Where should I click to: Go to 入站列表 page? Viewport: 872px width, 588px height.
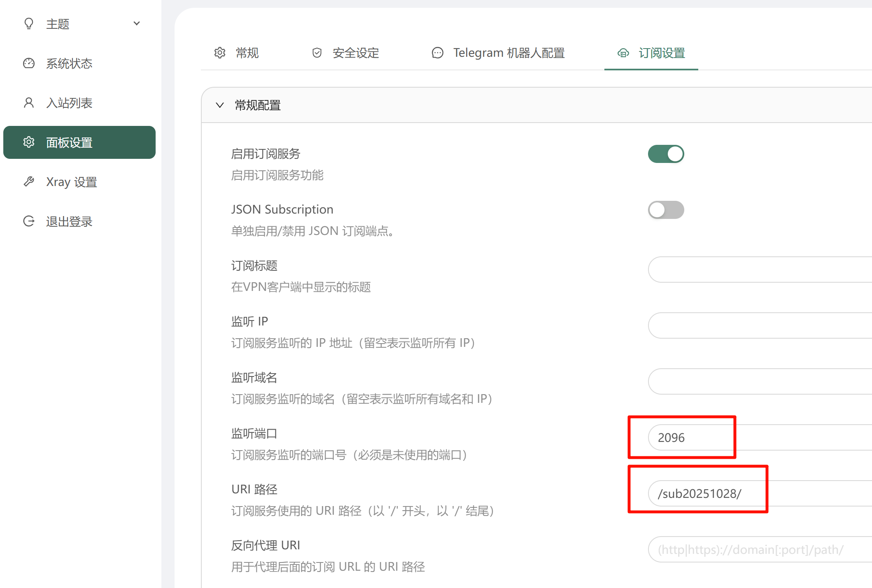tap(69, 102)
